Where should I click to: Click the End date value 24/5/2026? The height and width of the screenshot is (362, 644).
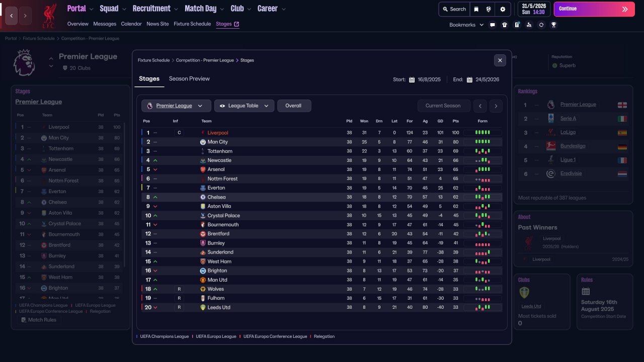coord(488,79)
